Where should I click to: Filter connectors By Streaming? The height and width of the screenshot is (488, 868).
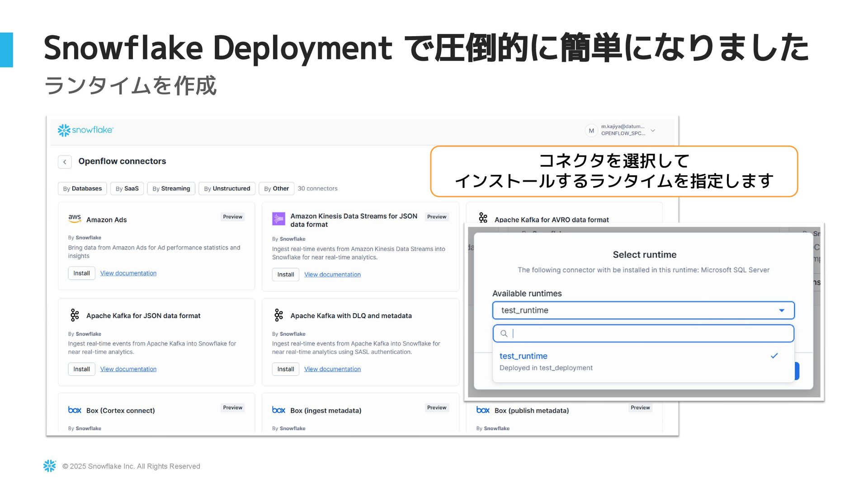[x=171, y=188]
